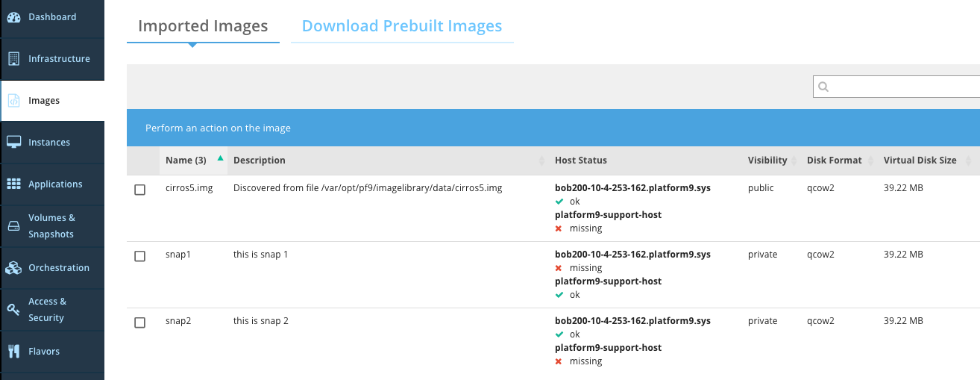Click the Dashboard gauge icon

click(13, 17)
